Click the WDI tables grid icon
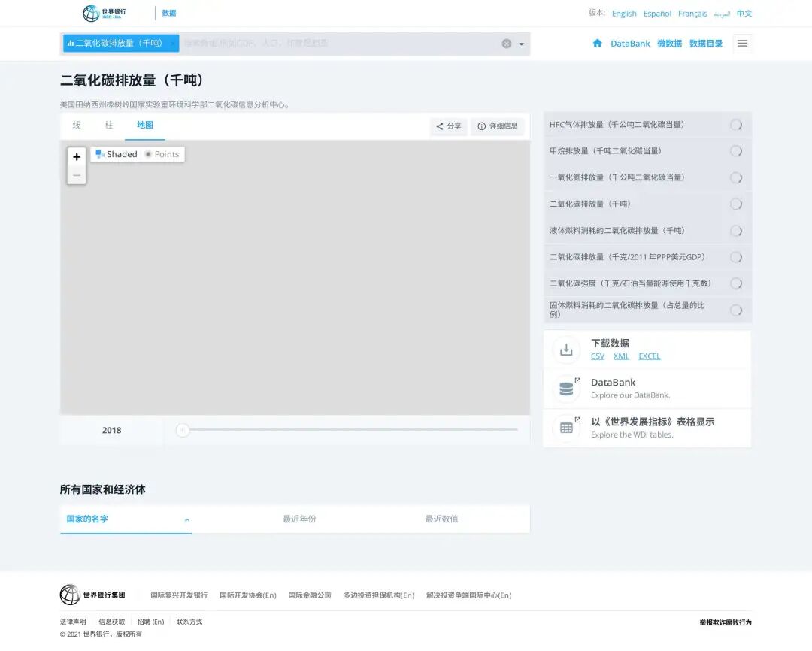The image size is (812, 651). (566, 428)
